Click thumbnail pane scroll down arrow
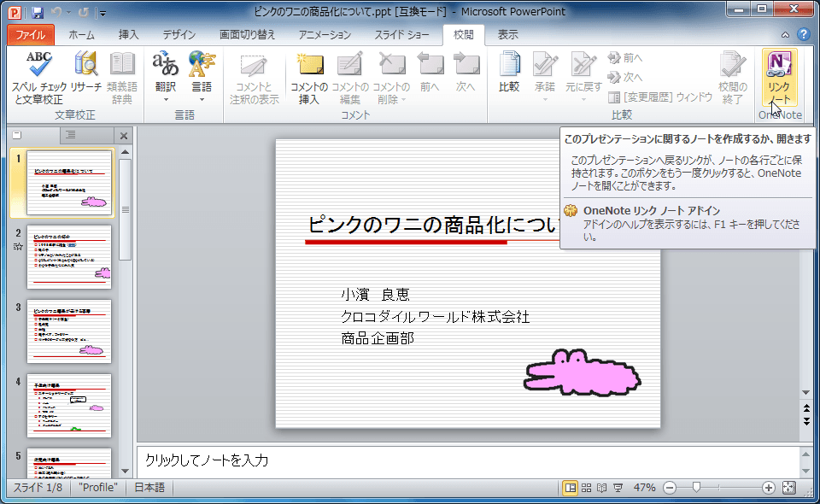 (x=125, y=471)
